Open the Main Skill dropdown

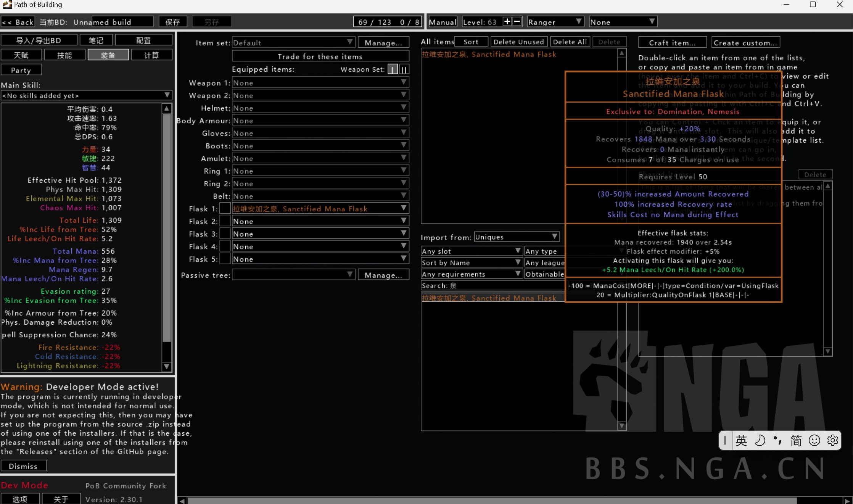point(86,95)
